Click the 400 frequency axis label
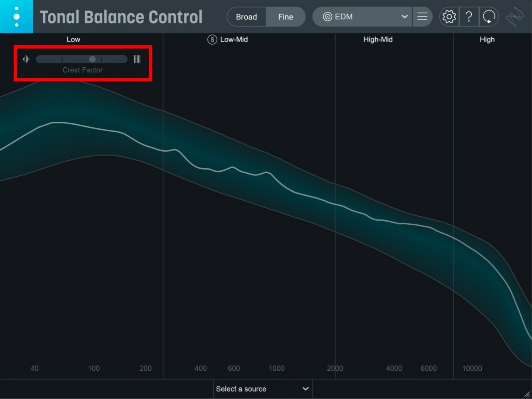 pos(200,368)
